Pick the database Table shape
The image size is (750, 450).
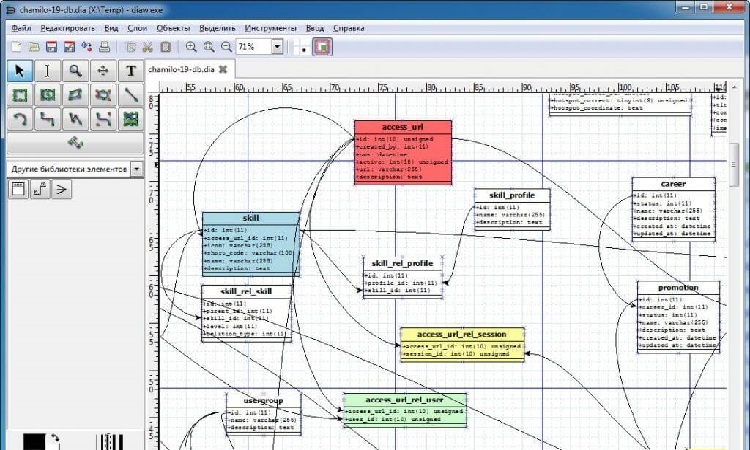pos(18,189)
